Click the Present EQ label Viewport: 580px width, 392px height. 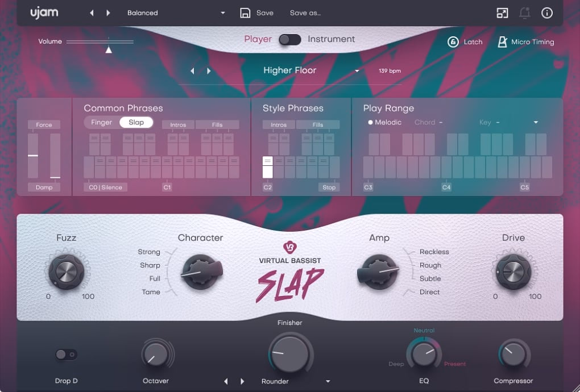click(x=454, y=364)
